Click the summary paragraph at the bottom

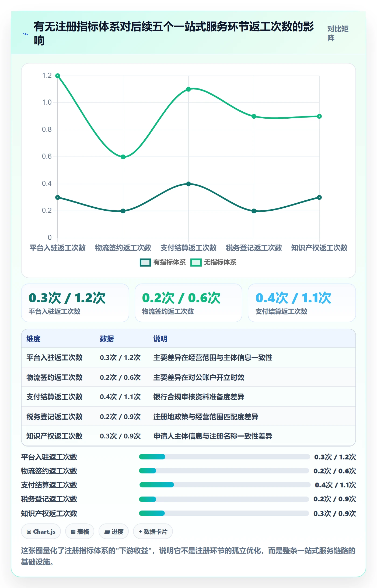(x=188, y=556)
